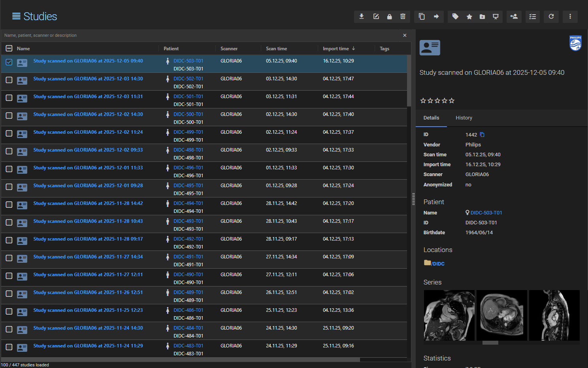Click the add-to-folder icon
588x368 pixels.
tap(482, 17)
